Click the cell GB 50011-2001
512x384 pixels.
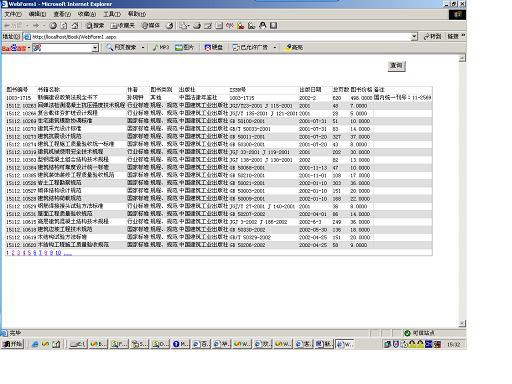pyautogui.click(x=247, y=137)
